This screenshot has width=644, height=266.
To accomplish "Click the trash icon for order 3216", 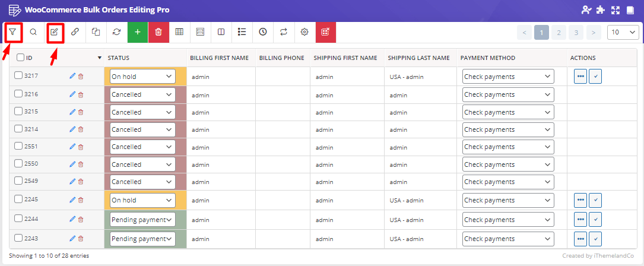I will pyautogui.click(x=81, y=95).
